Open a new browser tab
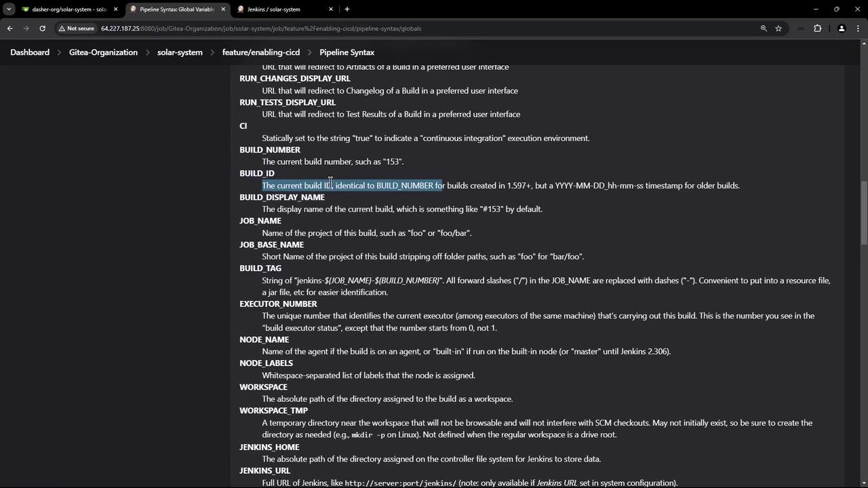 tap(347, 9)
